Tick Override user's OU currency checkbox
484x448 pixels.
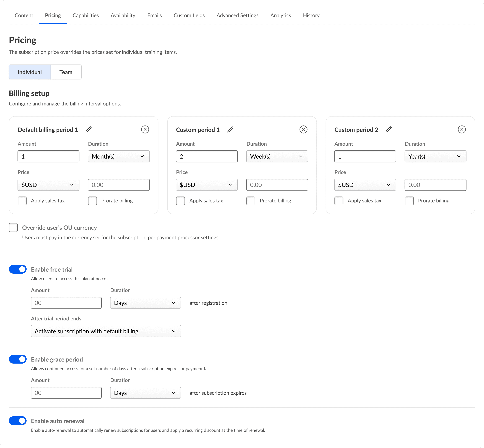13,228
